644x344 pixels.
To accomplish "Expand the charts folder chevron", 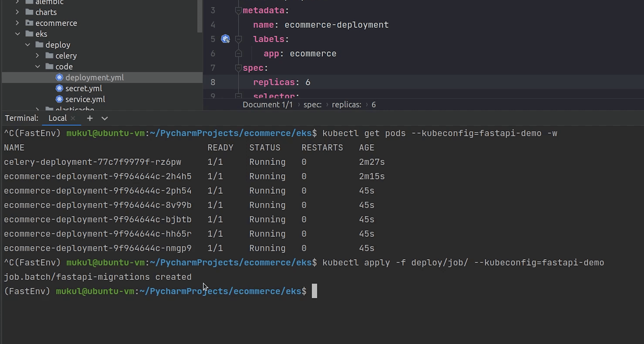I will click(17, 12).
